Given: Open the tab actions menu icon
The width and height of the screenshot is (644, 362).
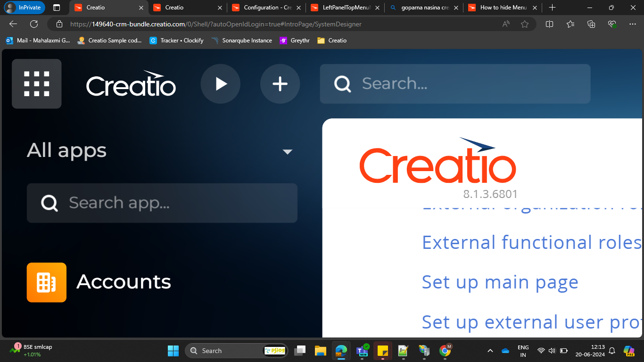Looking at the screenshot, I should [x=57, y=8].
